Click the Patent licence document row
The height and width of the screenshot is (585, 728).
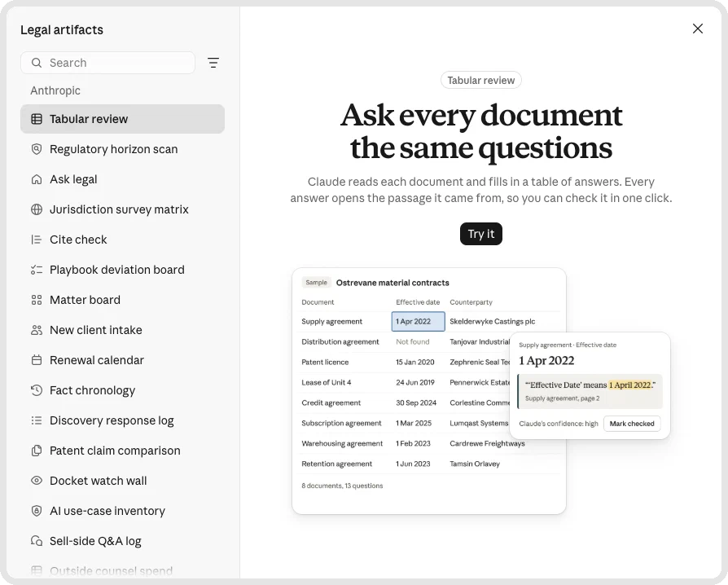point(325,363)
